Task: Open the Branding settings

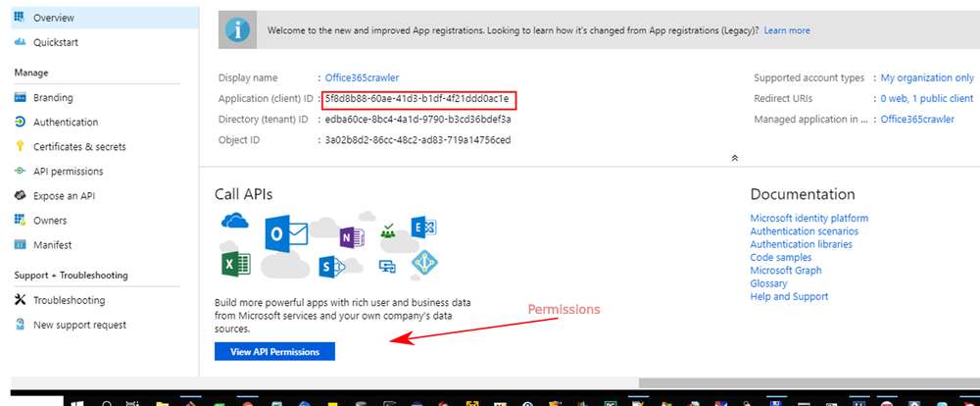Action: (53, 98)
